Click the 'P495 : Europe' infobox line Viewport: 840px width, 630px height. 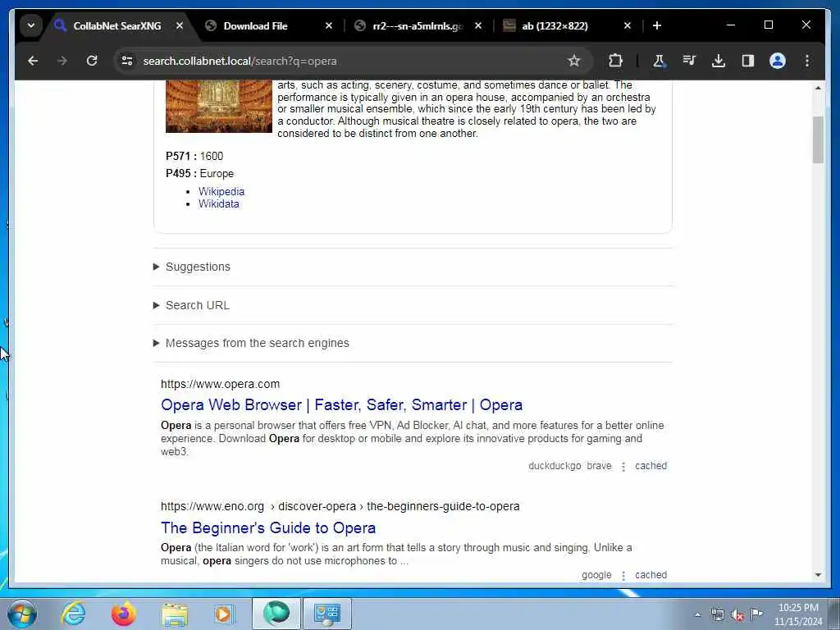point(200,174)
